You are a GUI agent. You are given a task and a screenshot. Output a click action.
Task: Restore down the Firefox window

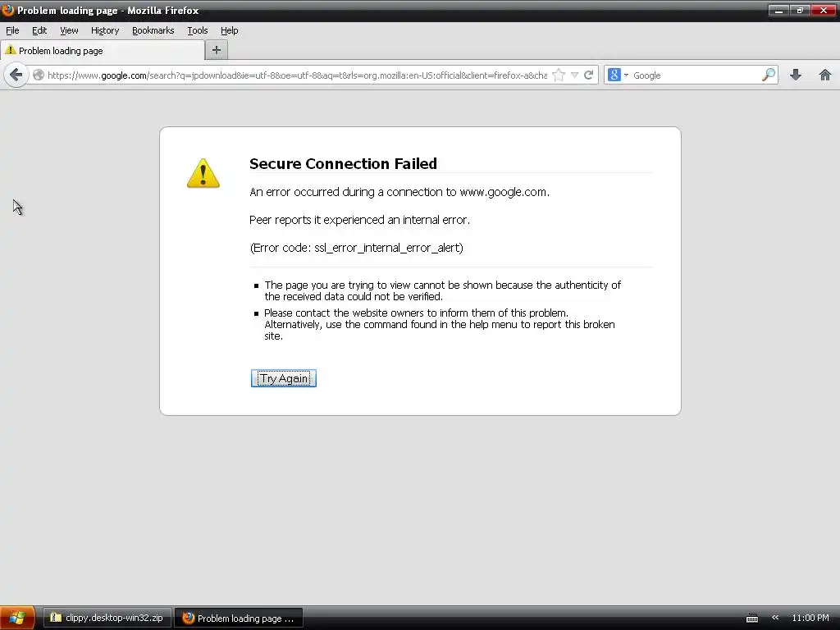click(x=800, y=10)
